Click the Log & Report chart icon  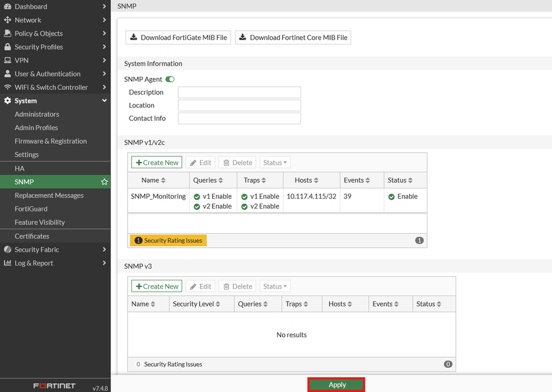click(8, 263)
